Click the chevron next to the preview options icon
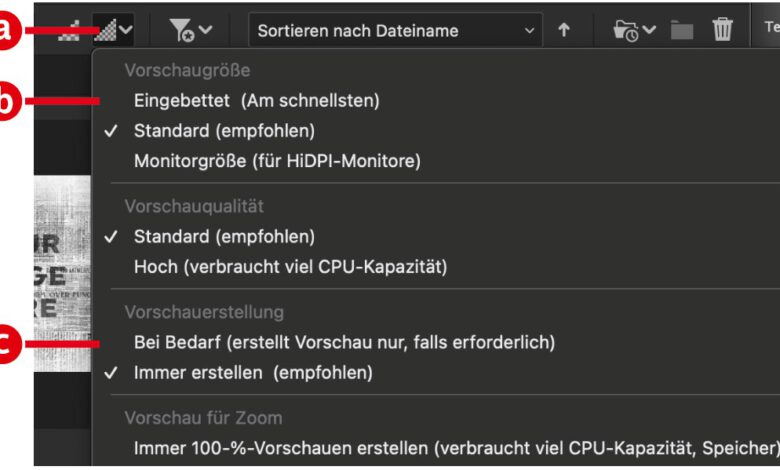Image resolution: width=780 pixels, height=470 pixels. click(126, 31)
